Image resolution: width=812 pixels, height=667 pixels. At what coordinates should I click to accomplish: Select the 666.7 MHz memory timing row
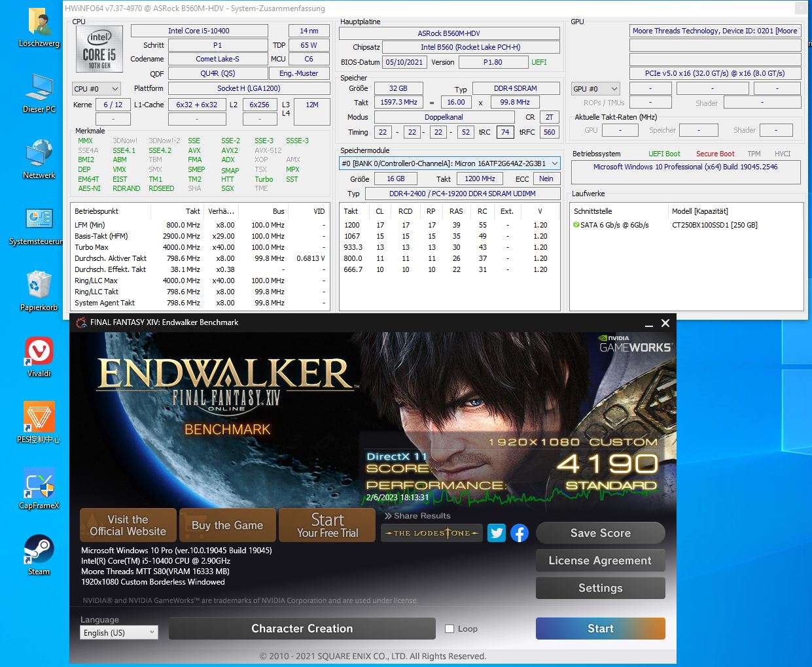(x=450, y=269)
